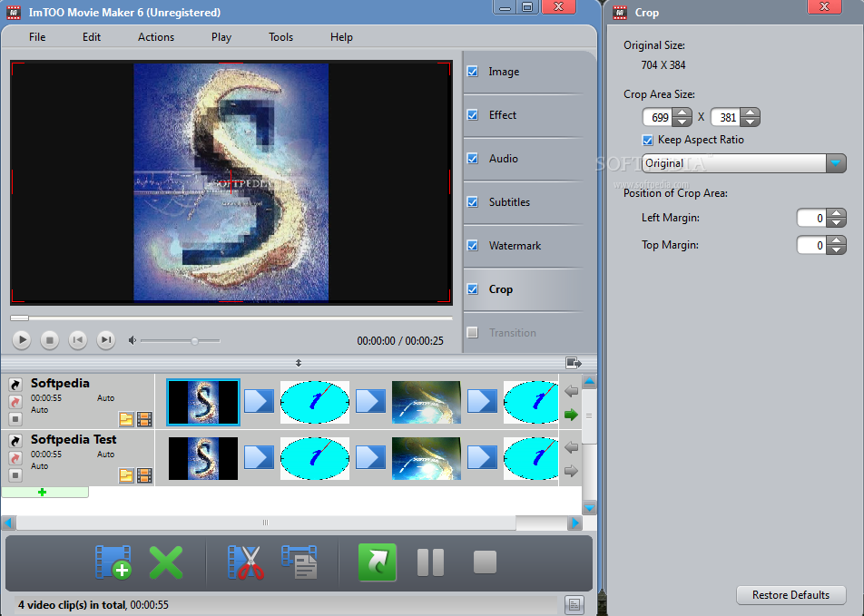Screen dimensions: 864x616
Task: Click the stop conversion square button
Action: [x=485, y=562]
